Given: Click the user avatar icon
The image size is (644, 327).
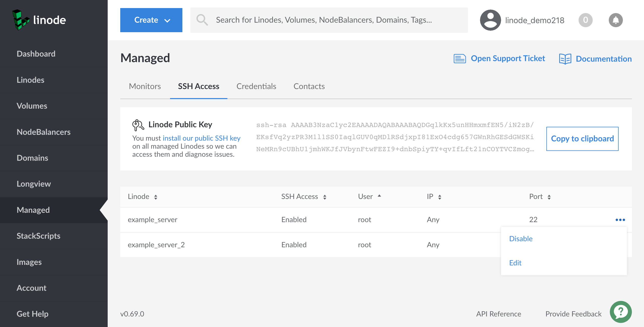Looking at the screenshot, I should [490, 20].
